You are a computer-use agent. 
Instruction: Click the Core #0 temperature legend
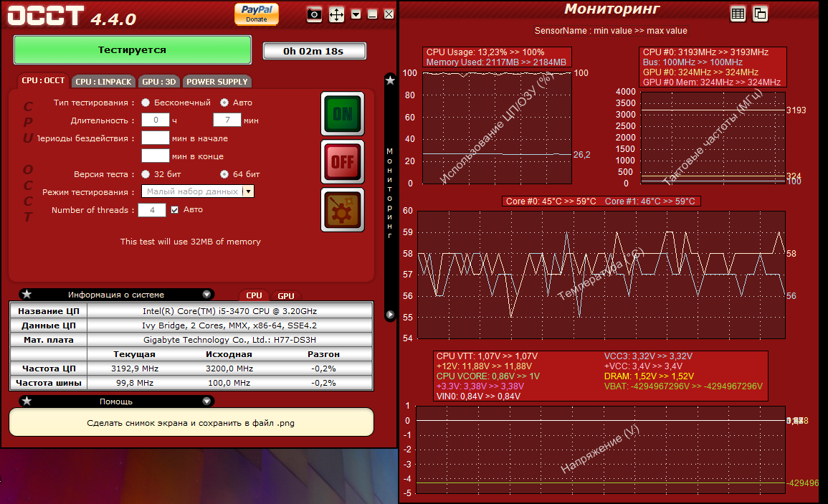(x=551, y=201)
